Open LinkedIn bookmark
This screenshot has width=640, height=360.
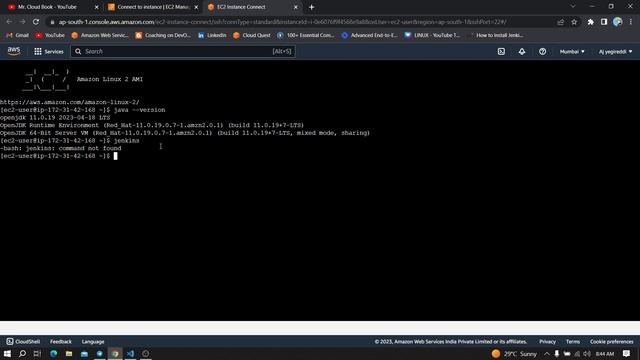tap(212, 35)
